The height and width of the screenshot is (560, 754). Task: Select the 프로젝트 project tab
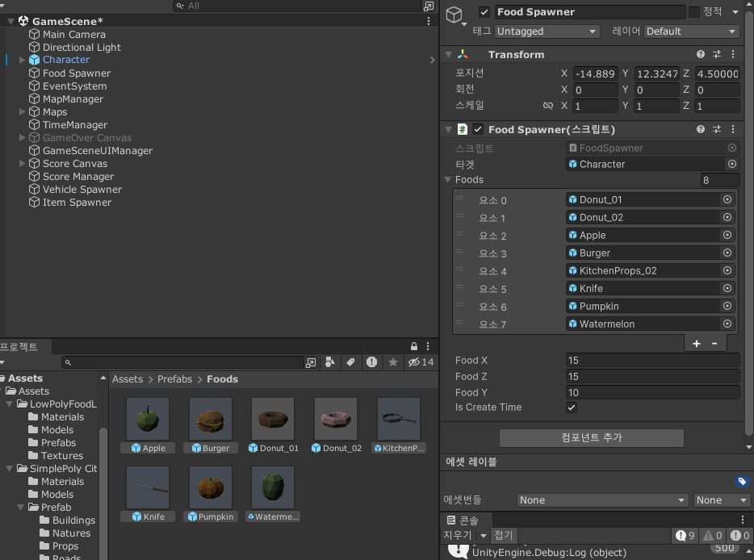[19, 347]
